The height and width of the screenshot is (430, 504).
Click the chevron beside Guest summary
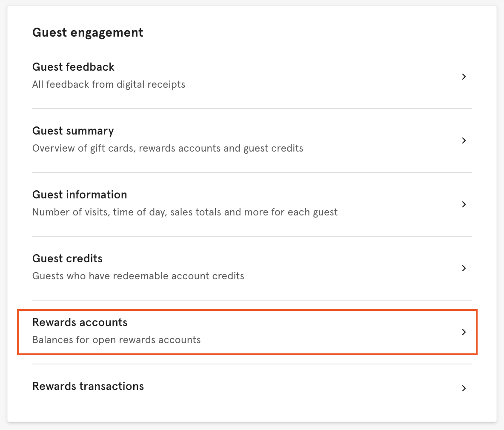[464, 140]
